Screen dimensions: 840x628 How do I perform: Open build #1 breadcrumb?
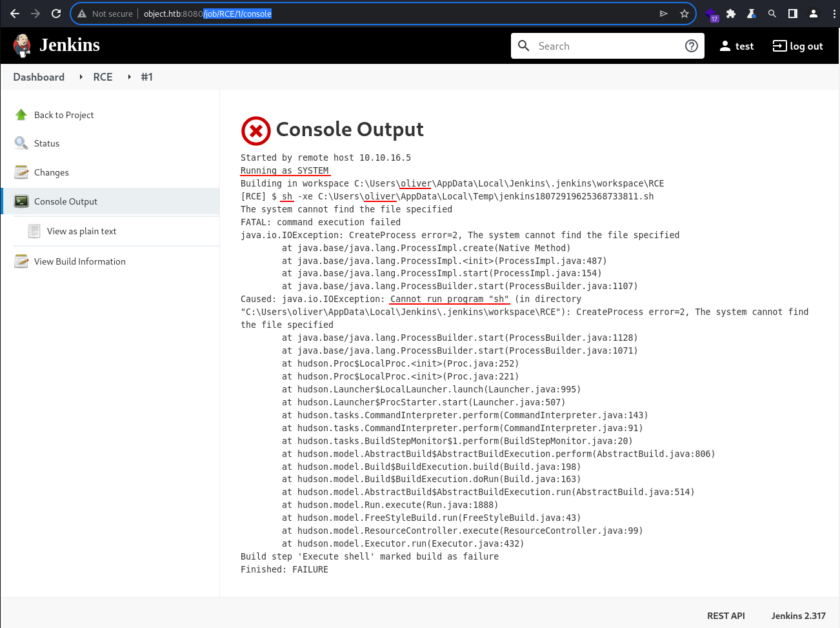(x=147, y=77)
